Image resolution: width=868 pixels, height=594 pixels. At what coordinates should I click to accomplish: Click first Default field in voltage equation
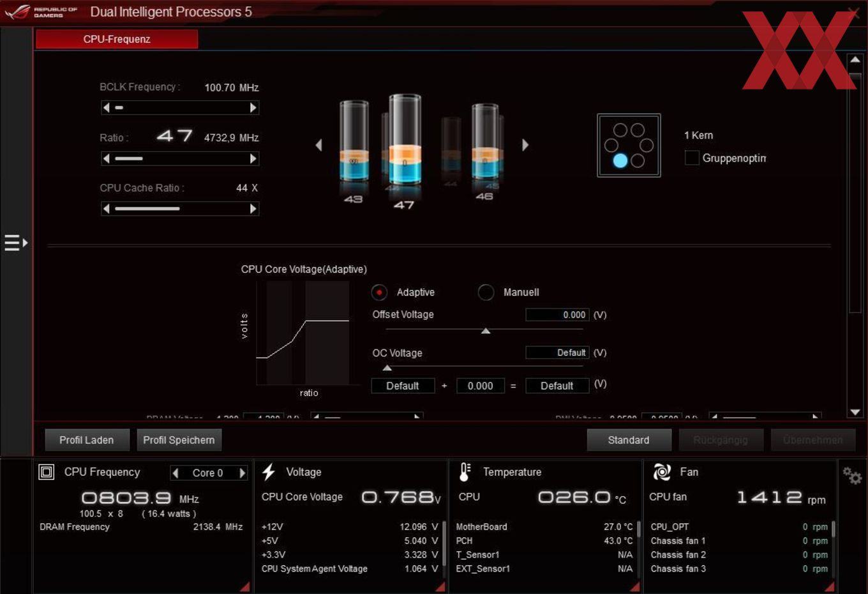tap(403, 386)
